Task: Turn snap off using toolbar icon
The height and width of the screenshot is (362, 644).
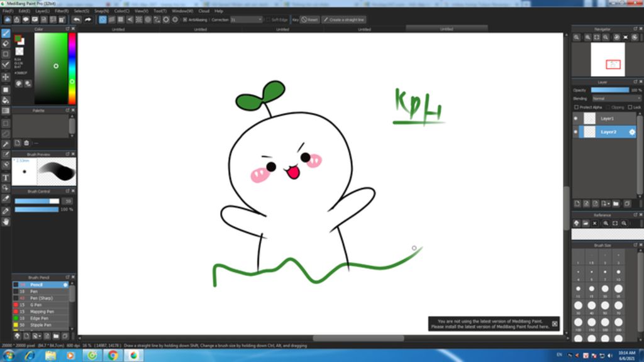Action: tap(103, 19)
